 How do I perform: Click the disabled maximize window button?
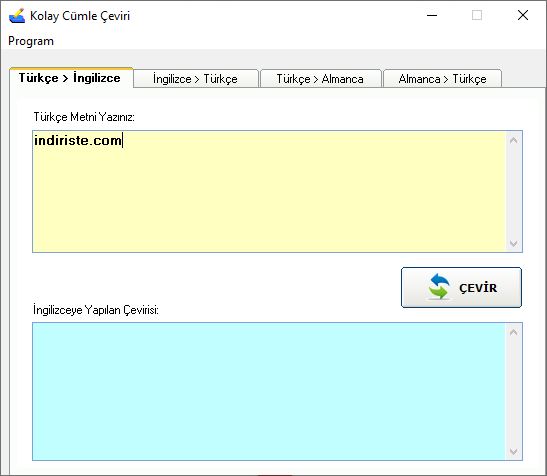tap(477, 15)
